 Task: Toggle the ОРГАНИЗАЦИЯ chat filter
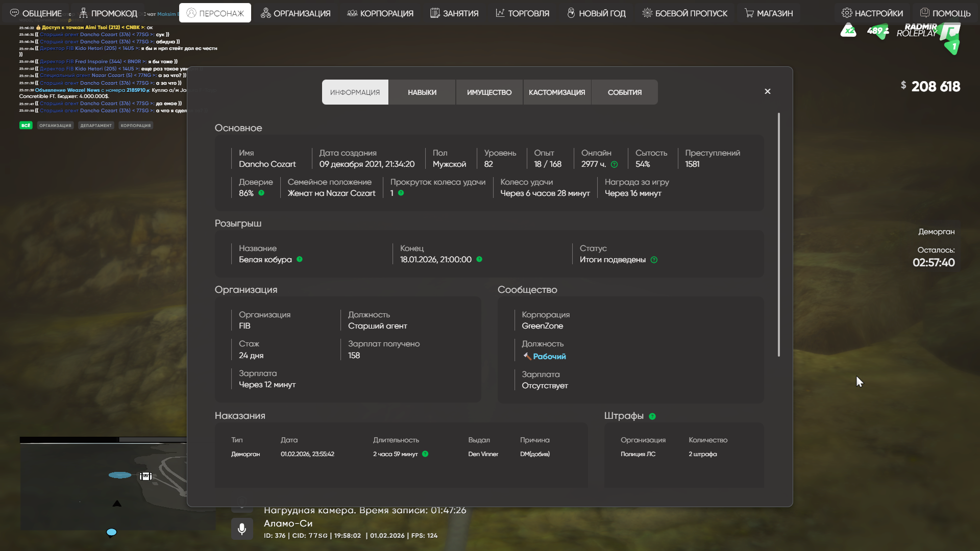click(x=55, y=126)
